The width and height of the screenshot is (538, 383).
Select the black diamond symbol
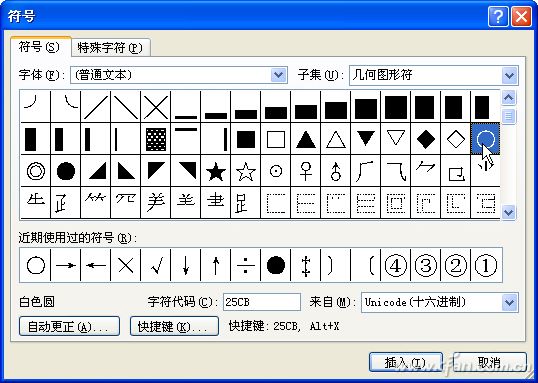[426, 139]
